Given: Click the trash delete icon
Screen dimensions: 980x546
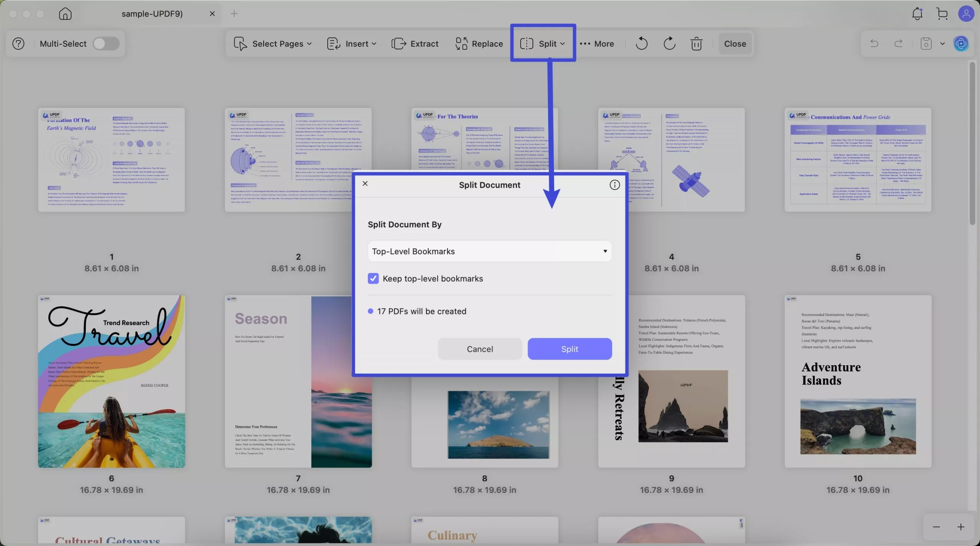Looking at the screenshot, I should (696, 43).
